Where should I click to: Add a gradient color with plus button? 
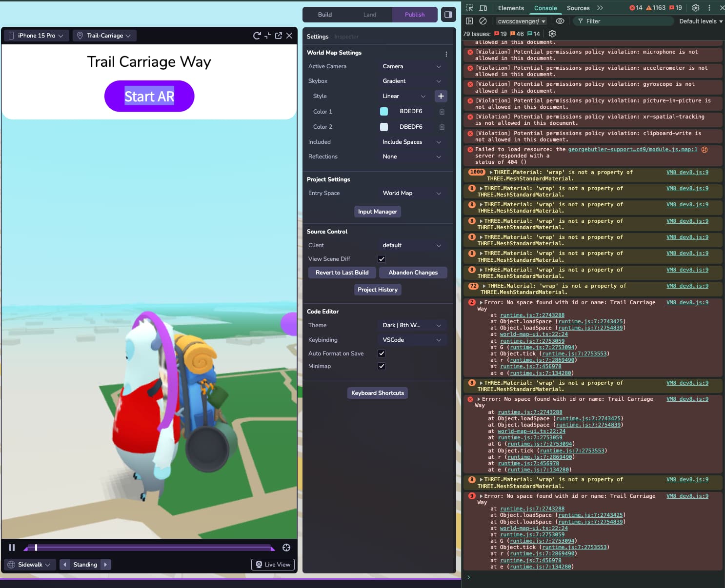click(x=441, y=96)
